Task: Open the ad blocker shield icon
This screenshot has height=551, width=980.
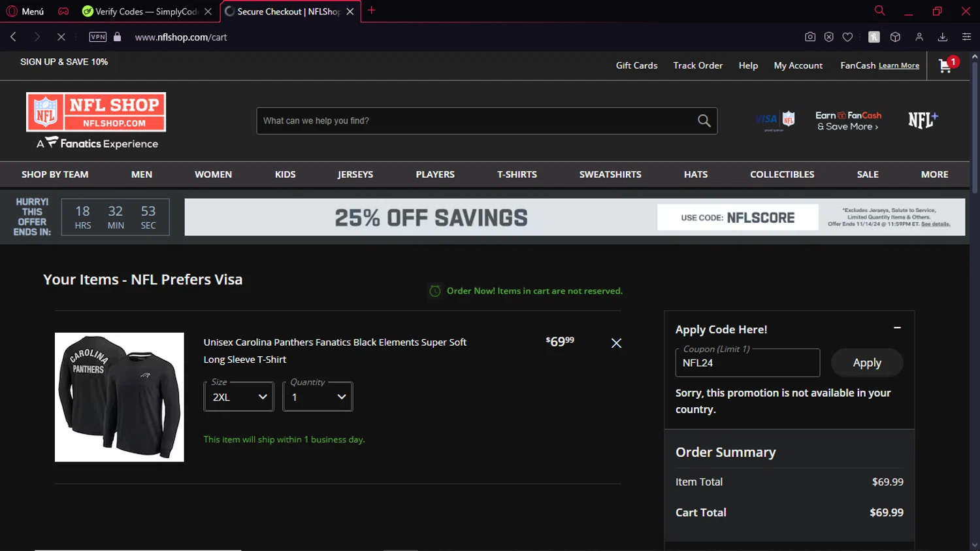Action: tap(829, 37)
